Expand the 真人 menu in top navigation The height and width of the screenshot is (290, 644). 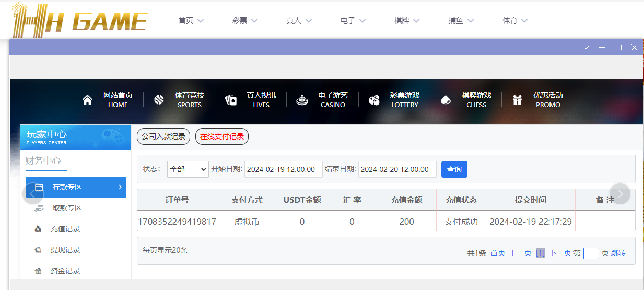tap(299, 21)
